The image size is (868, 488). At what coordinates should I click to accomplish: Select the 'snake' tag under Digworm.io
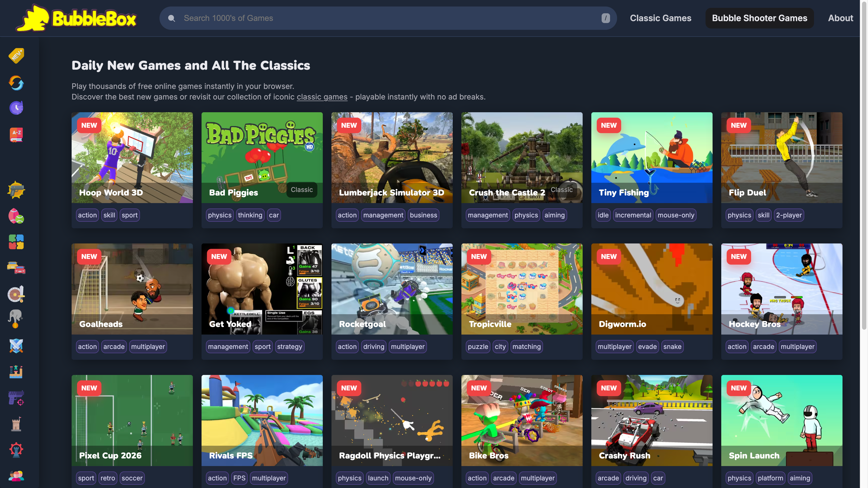point(672,346)
